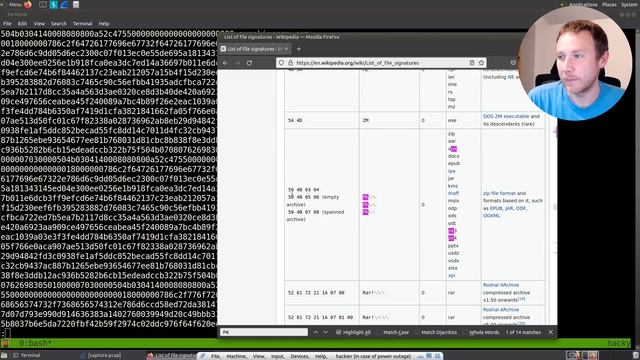640x360 pixels.
Task: Follow the JAR link in description
Action: pyautogui.click(x=509, y=209)
